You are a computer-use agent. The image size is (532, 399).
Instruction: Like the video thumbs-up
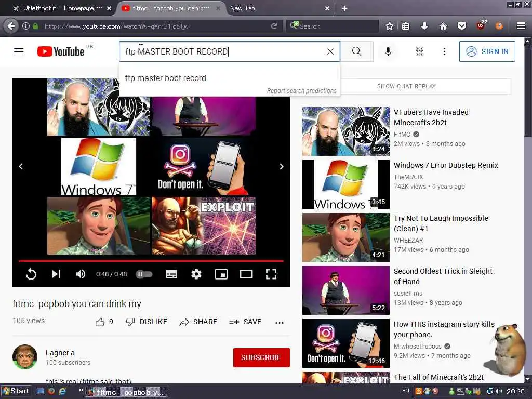[x=100, y=322]
